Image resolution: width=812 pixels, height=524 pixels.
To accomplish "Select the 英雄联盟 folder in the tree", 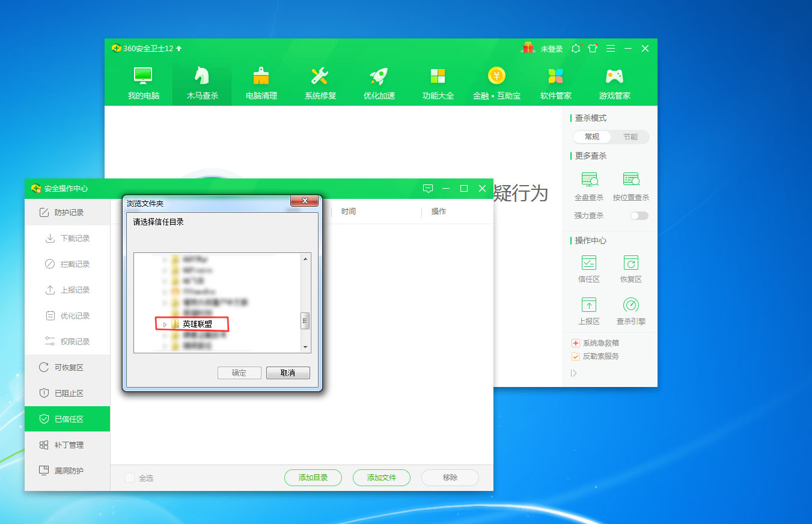I will [197, 324].
